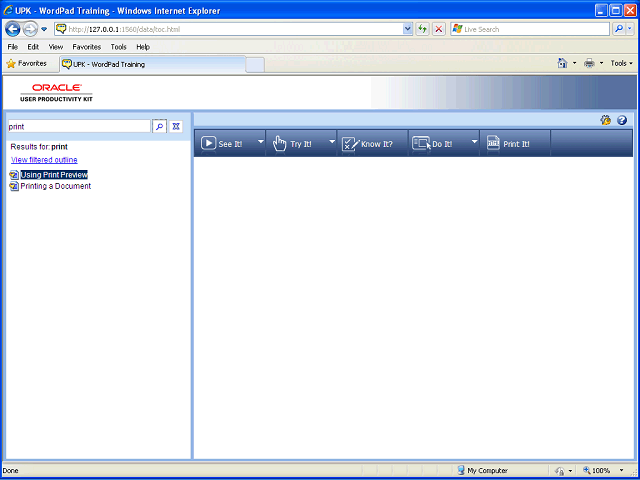Select Printing a Document topic
Image resolution: width=640 pixels, height=480 pixels.
56,186
